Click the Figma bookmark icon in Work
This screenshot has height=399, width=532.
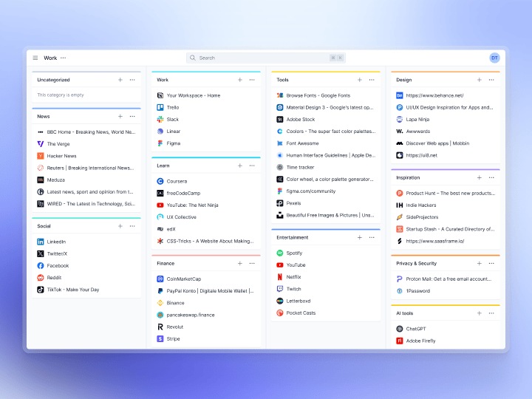click(x=160, y=143)
